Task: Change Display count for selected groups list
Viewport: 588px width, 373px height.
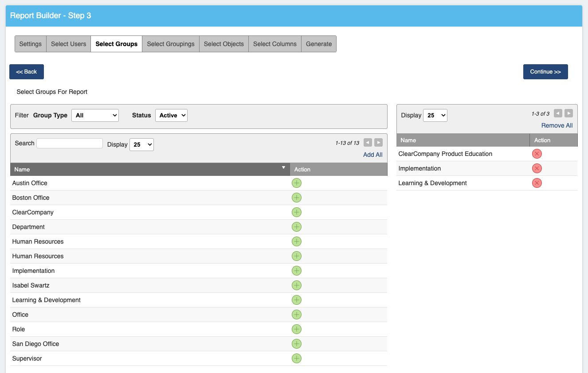Action: pos(435,115)
